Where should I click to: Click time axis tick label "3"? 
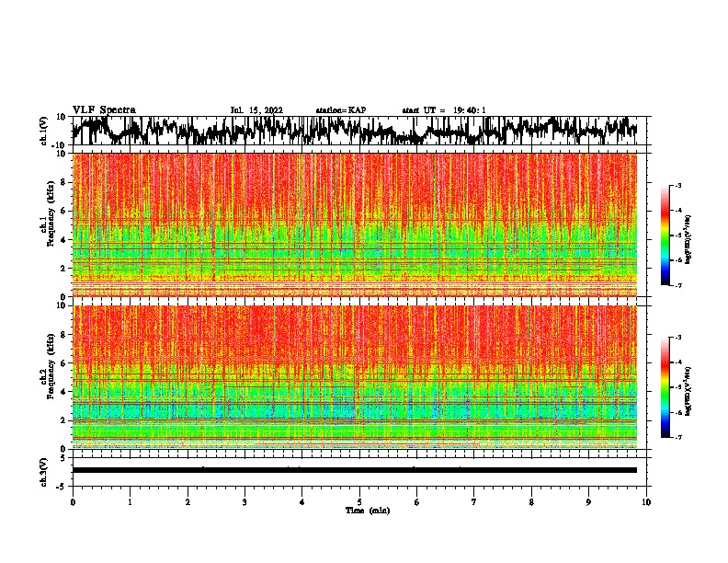pyautogui.click(x=245, y=502)
